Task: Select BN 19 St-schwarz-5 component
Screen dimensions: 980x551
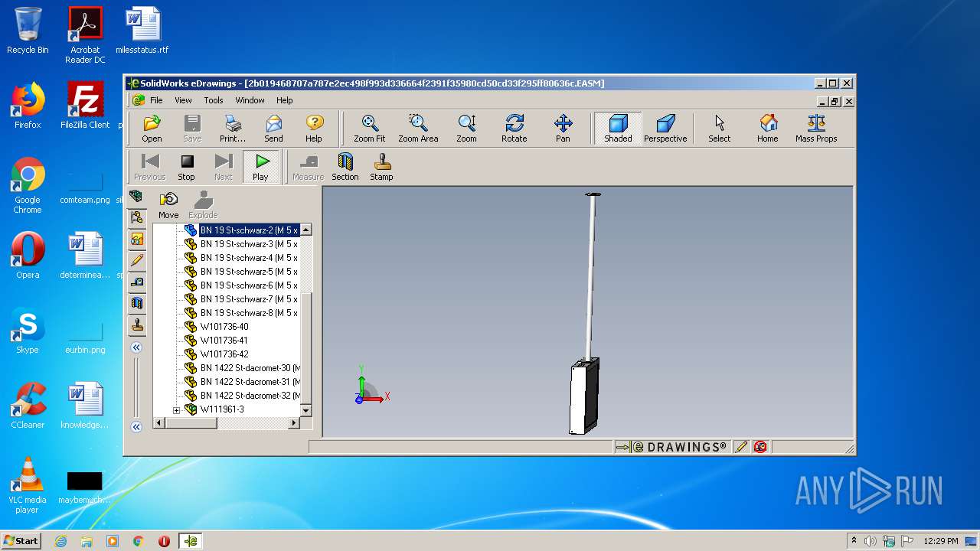Action: click(249, 272)
